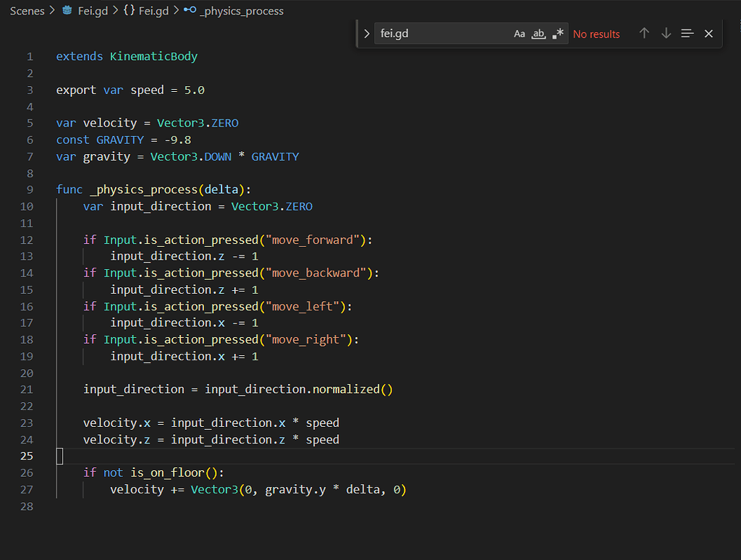Click line number 26 in the gutter
The height and width of the screenshot is (560, 741).
click(x=27, y=472)
